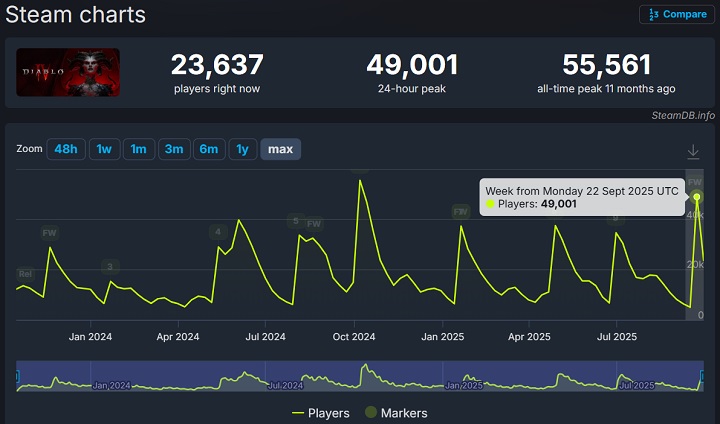Screen dimensions: 720x424
Task: Select the 1m zoom option
Action: pos(138,149)
